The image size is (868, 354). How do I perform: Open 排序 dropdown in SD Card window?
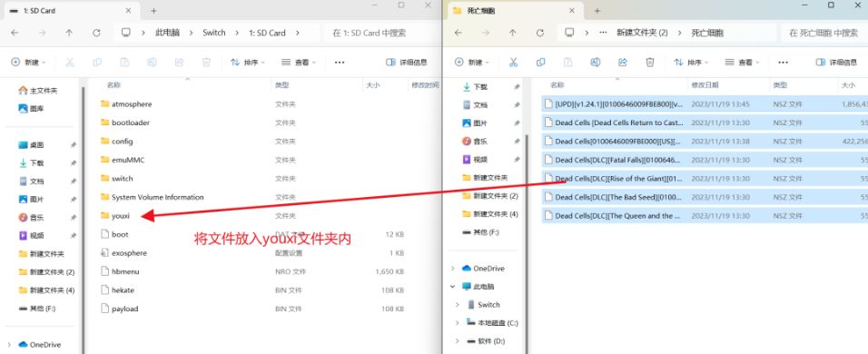pos(248,63)
